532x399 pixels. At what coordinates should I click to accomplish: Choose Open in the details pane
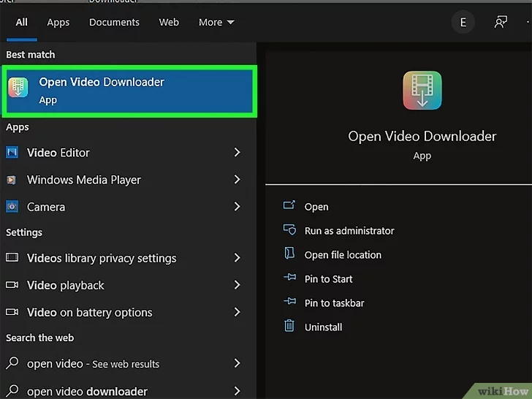click(x=316, y=207)
